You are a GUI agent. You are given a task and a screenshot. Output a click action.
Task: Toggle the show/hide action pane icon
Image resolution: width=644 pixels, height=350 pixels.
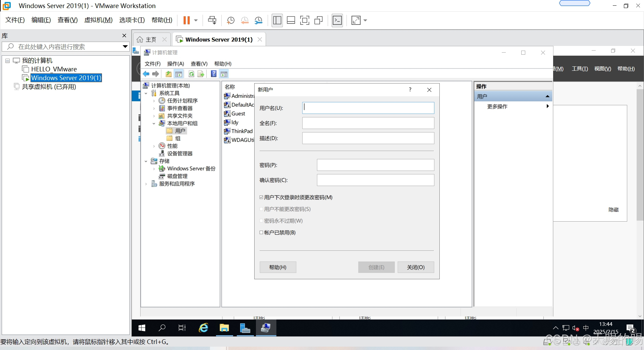pyautogui.click(x=224, y=74)
